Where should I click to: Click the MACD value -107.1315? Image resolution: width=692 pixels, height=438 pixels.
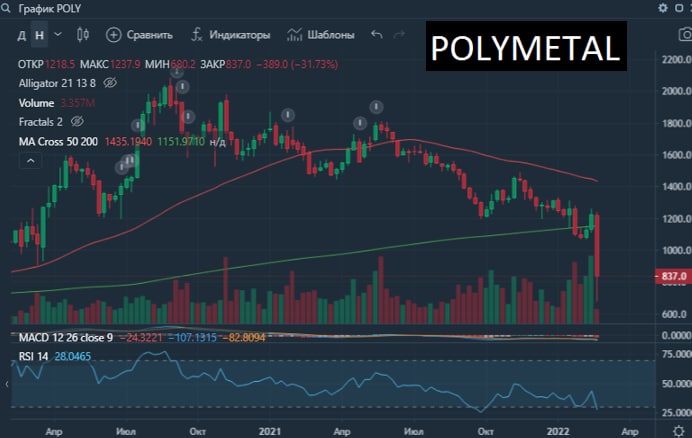[x=193, y=338]
